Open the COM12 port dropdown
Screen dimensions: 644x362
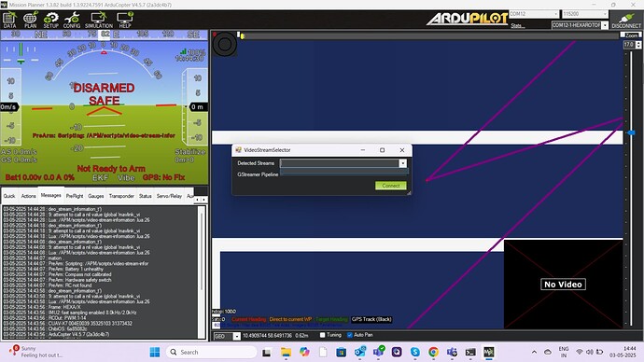pyautogui.click(x=534, y=14)
